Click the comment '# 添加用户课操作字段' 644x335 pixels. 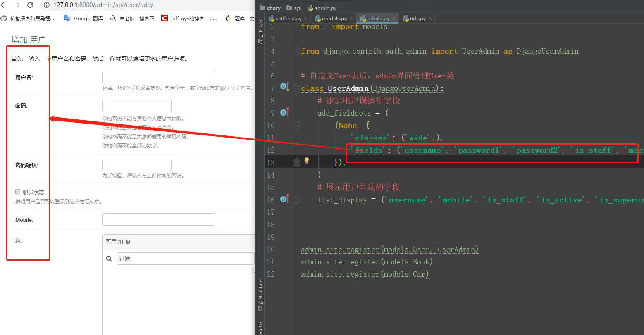[x=359, y=101]
